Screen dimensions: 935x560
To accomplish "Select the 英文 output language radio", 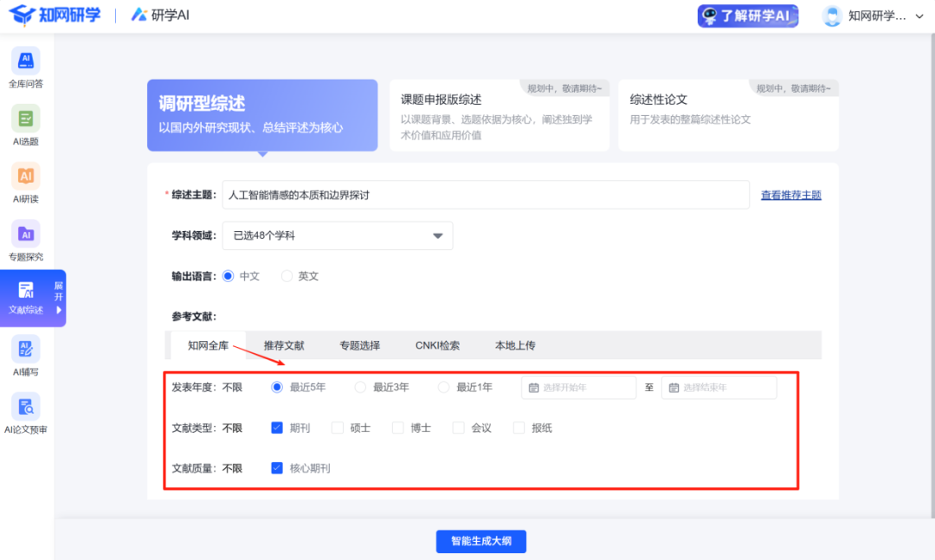I will (287, 276).
